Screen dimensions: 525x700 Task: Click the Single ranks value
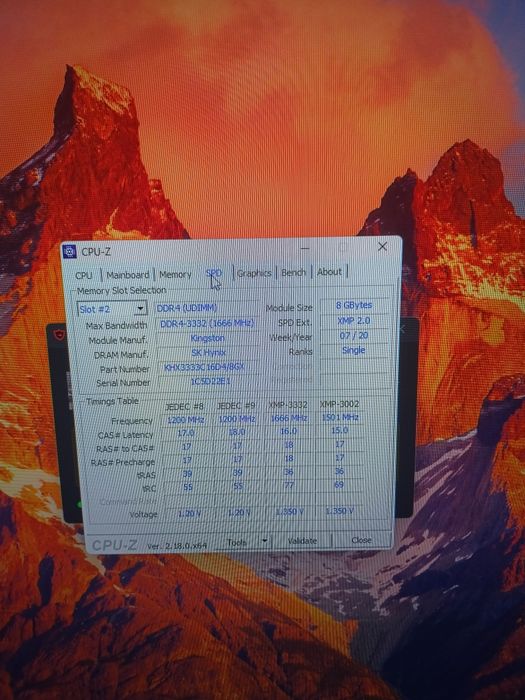pyautogui.click(x=354, y=350)
